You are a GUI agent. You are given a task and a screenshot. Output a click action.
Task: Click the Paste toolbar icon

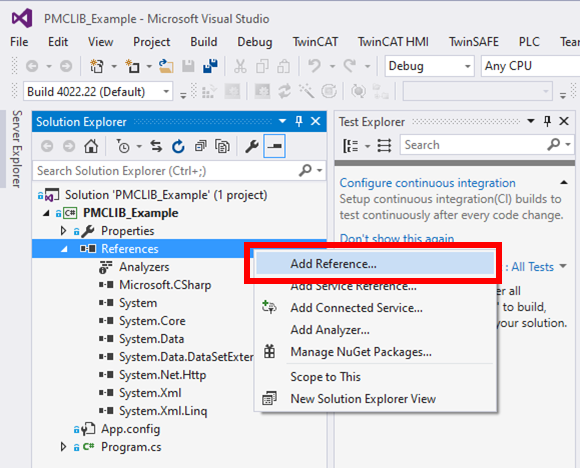click(x=284, y=66)
